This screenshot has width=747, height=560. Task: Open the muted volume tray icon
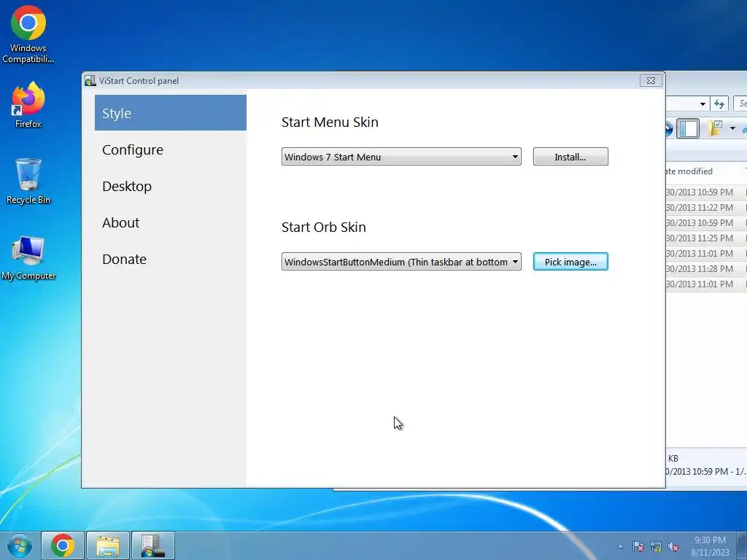pos(673,546)
